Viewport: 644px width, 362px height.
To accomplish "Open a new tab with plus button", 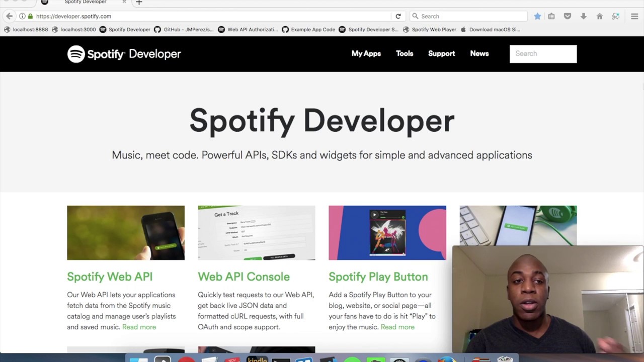I will [x=139, y=3].
